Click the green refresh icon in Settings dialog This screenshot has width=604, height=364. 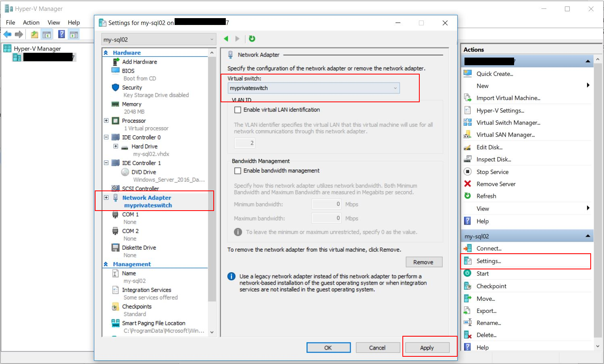[x=252, y=39]
